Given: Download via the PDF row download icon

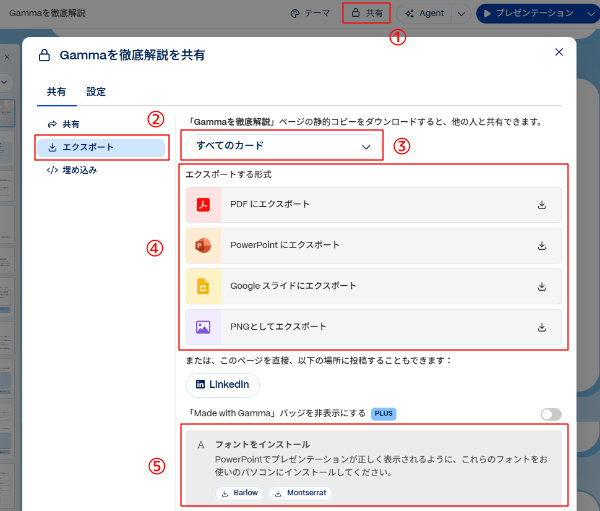Looking at the screenshot, I should tap(541, 205).
